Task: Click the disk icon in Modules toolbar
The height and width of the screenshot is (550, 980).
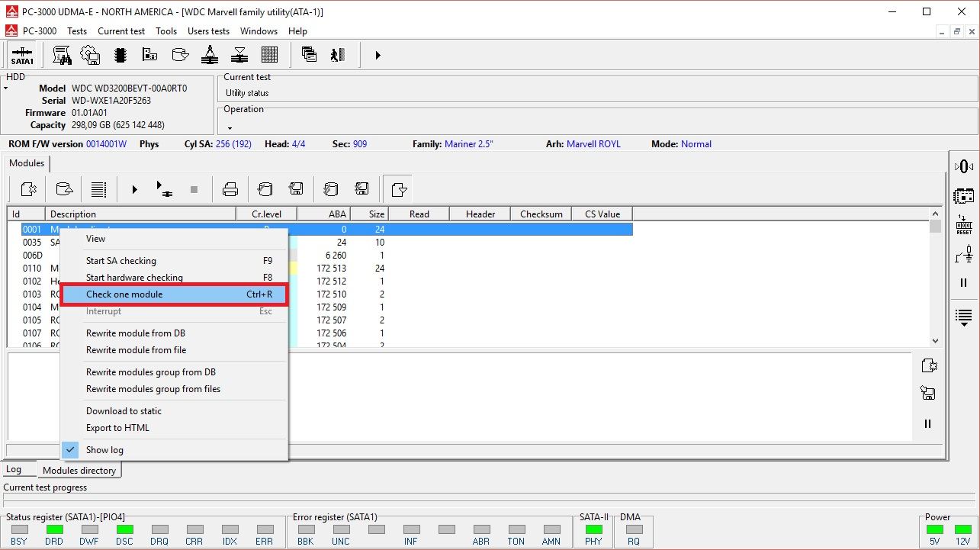Action: [x=65, y=189]
